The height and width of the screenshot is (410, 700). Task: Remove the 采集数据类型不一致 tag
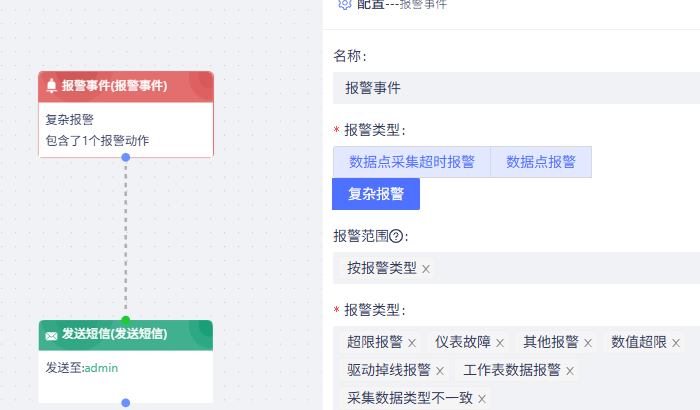(482, 398)
